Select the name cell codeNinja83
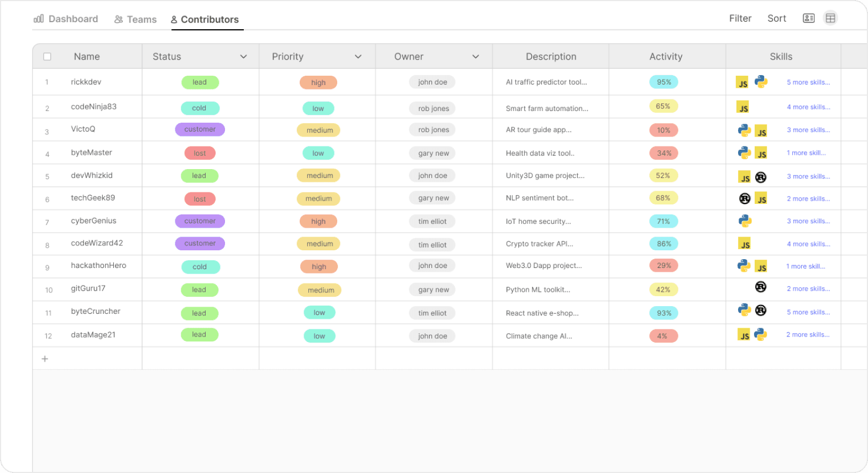This screenshot has height=473, width=868. (x=93, y=107)
